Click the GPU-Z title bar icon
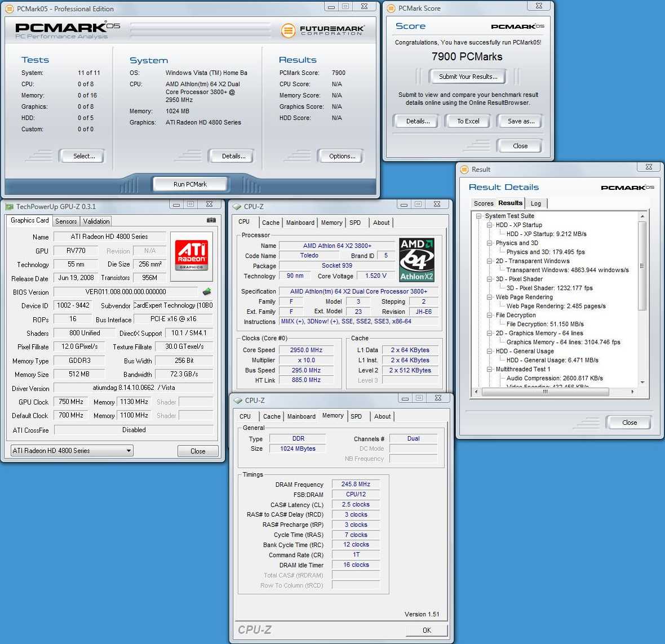Image resolution: width=665 pixels, height=644 pixels. coord(10,207)
